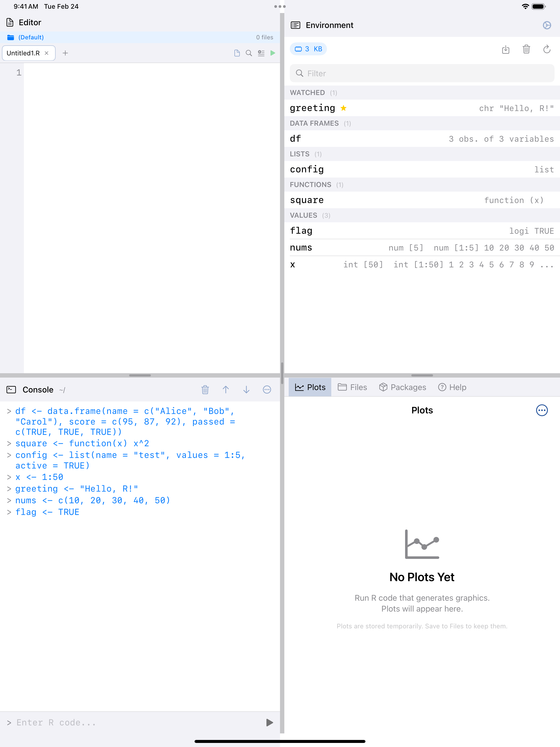Viewport: 560px width, 747px height.
Task: Switch to the Files tab
Action: tap(352, 387)
